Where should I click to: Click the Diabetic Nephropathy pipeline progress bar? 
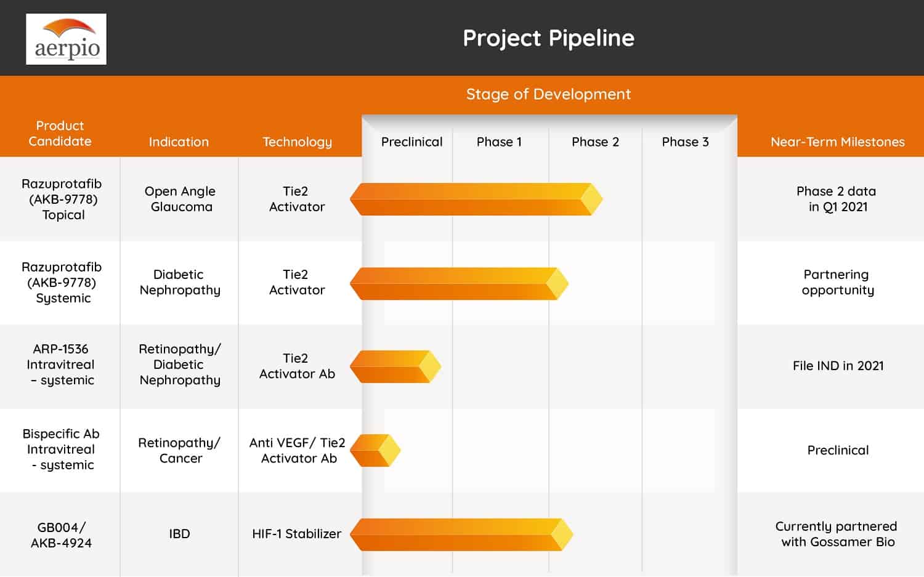[458, 284]
